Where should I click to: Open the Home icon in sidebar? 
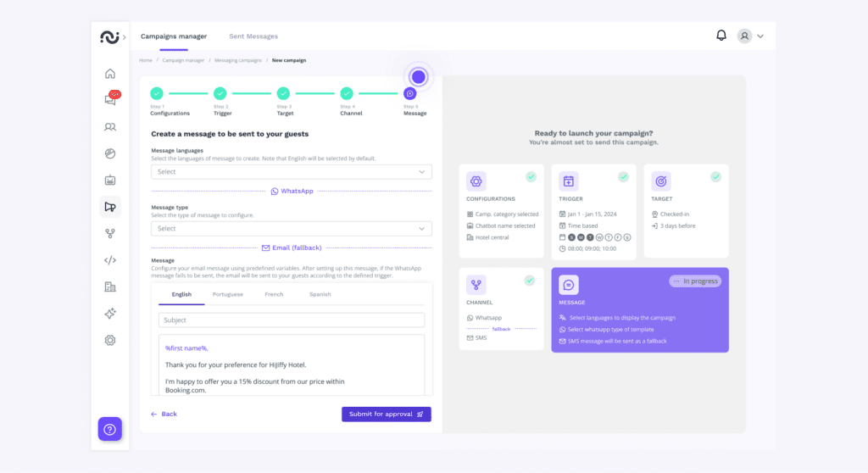[x=110, y=74]
